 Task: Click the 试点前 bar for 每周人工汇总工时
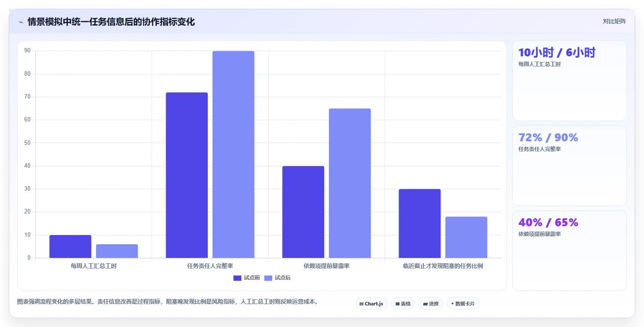point(70,246)
